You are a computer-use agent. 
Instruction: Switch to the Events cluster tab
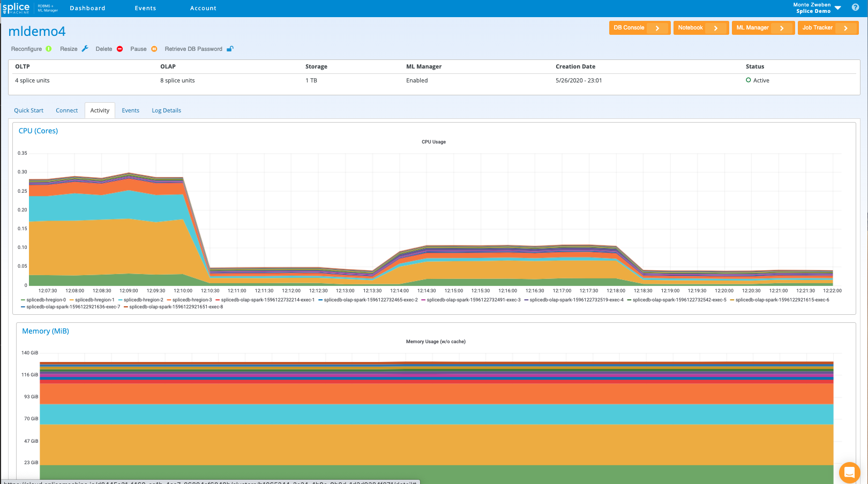tap(131, 110)
